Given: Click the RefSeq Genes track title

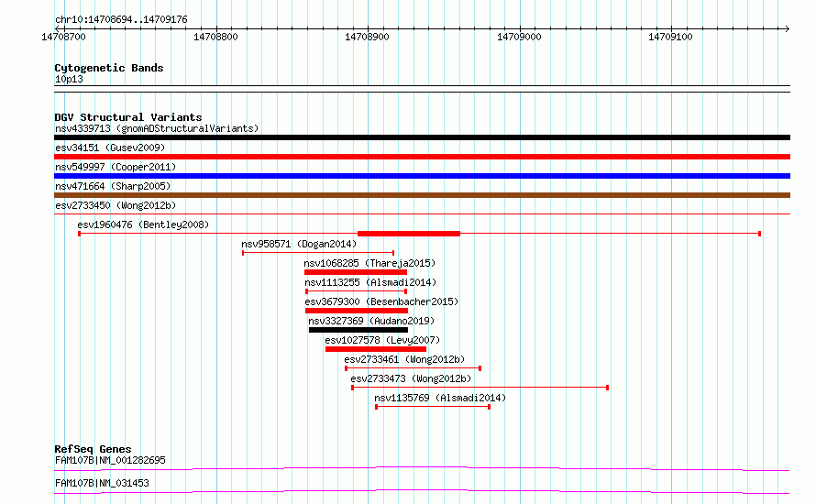Looking at the screenshot, I should [93, 449].
